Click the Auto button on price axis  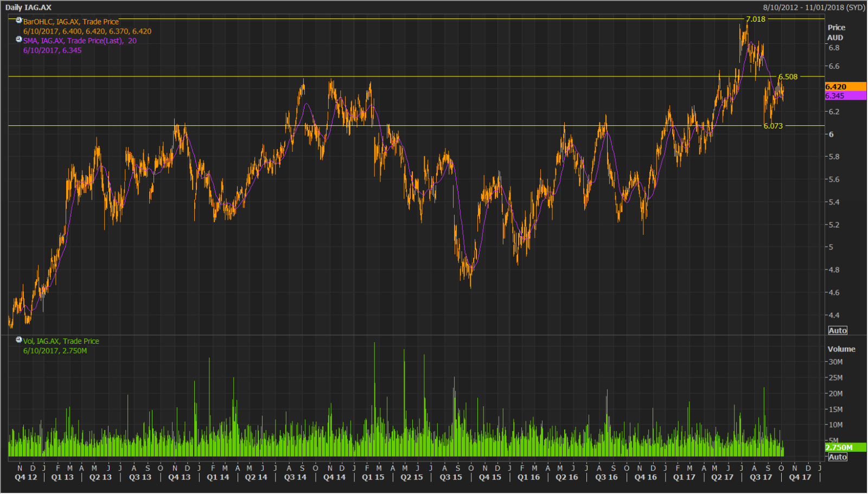tap(838, 331)
